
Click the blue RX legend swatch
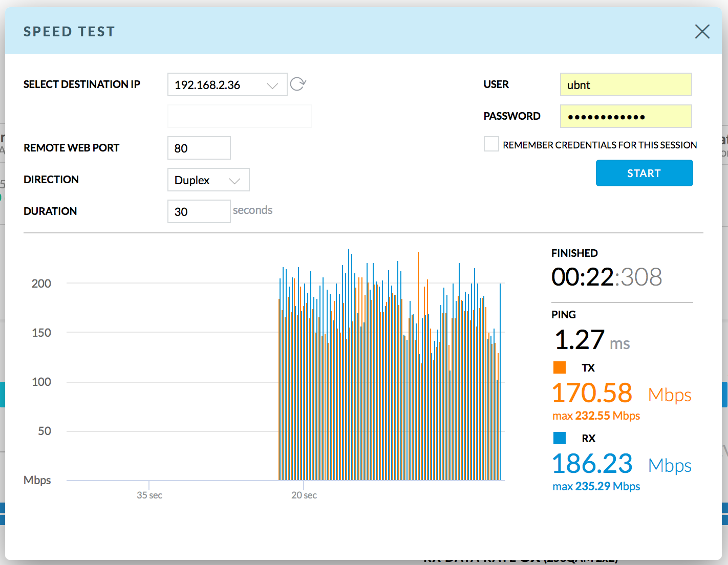[x=560, y=438]
